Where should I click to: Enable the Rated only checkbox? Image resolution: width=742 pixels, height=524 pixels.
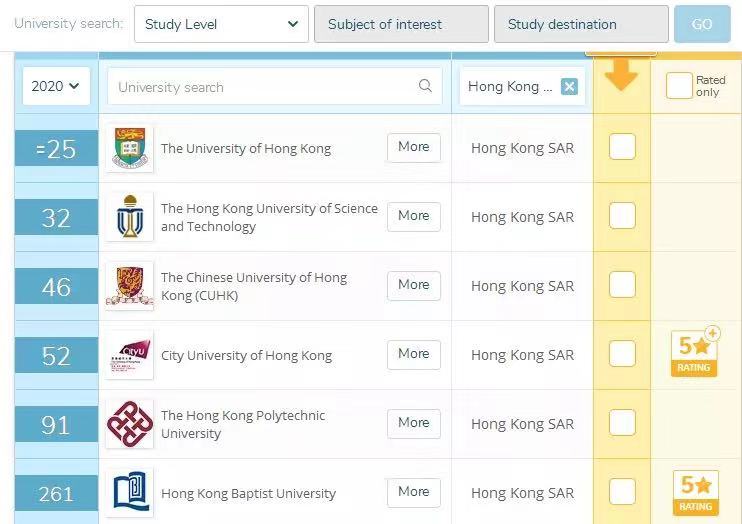tap(679, 86)
